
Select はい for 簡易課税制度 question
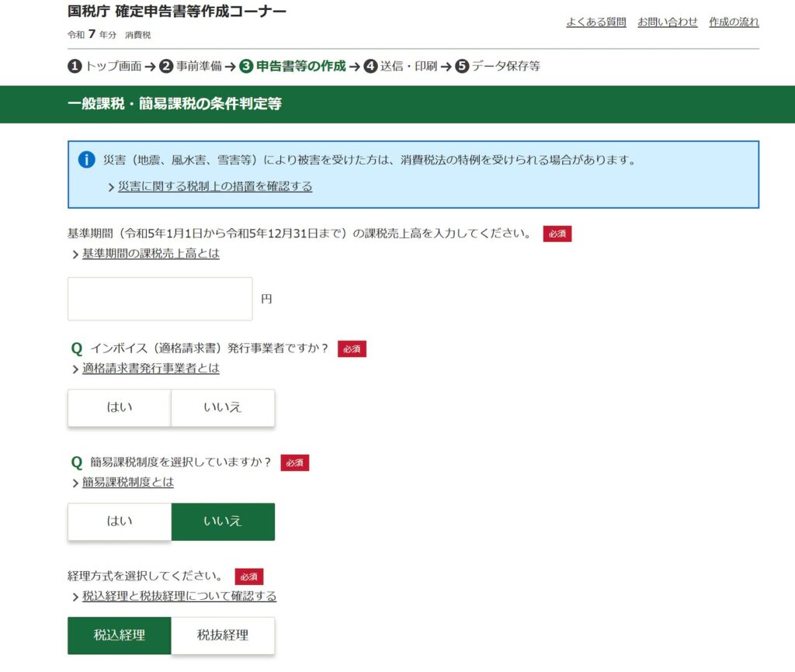click(120, 521)
